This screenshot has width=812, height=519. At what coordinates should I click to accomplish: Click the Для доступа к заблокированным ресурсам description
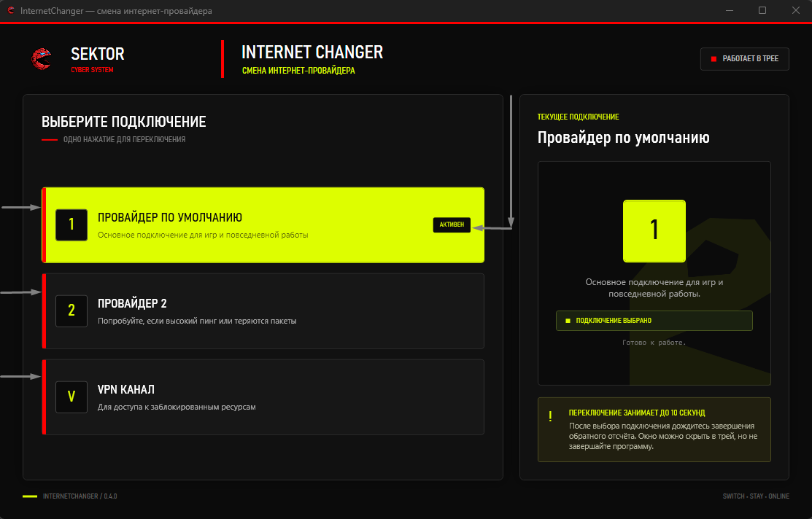click(x=177, y=407)
